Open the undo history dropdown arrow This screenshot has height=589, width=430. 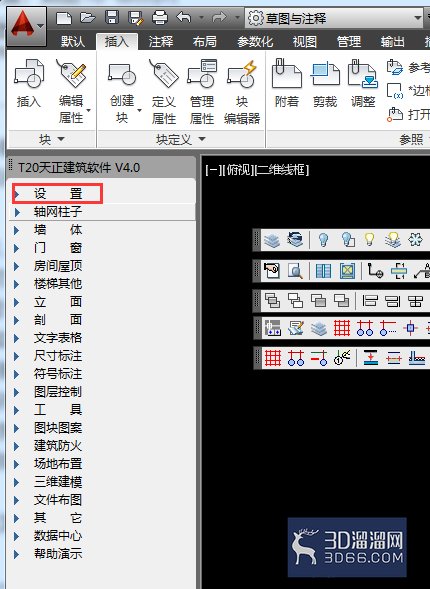202,17
